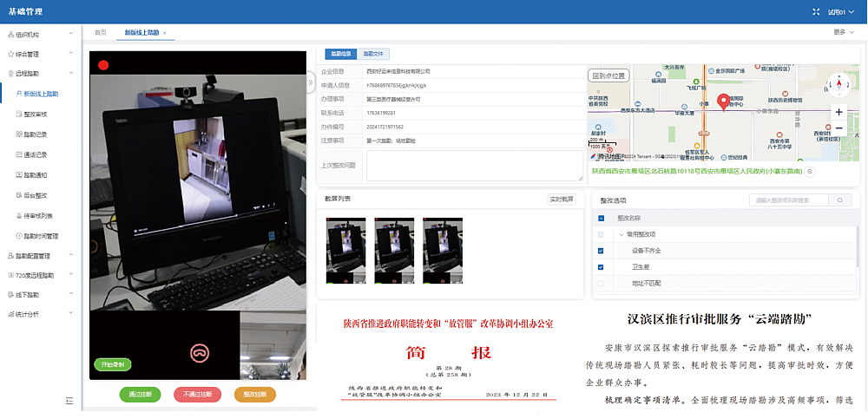Uncheck the 卫生差 checkbox
This screenshot has width=868, height=419.
pos(601,267)
